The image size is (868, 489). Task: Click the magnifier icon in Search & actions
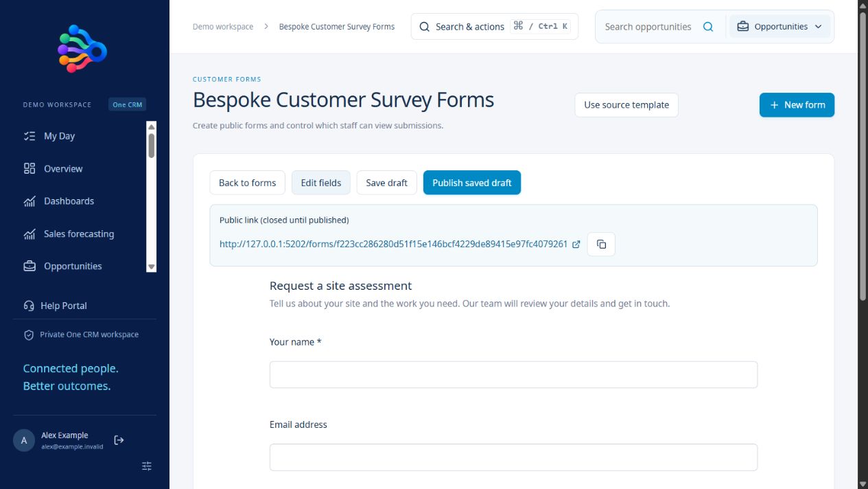[425, 27]
